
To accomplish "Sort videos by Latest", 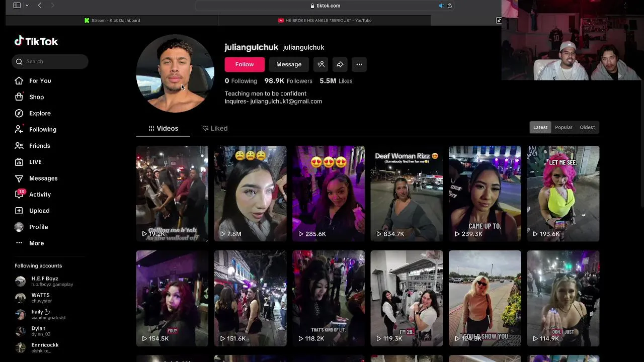I will (x=540, y=127).
